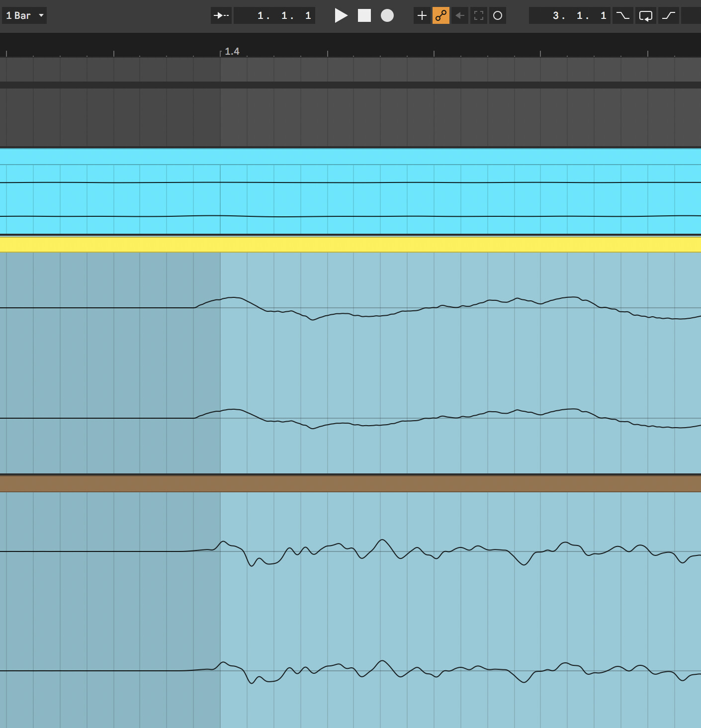The height and width of the screenshot is (728, 701).
Task: Activate the Punch-Out switch
Action: pyautogui.click(x=669, y=15)
